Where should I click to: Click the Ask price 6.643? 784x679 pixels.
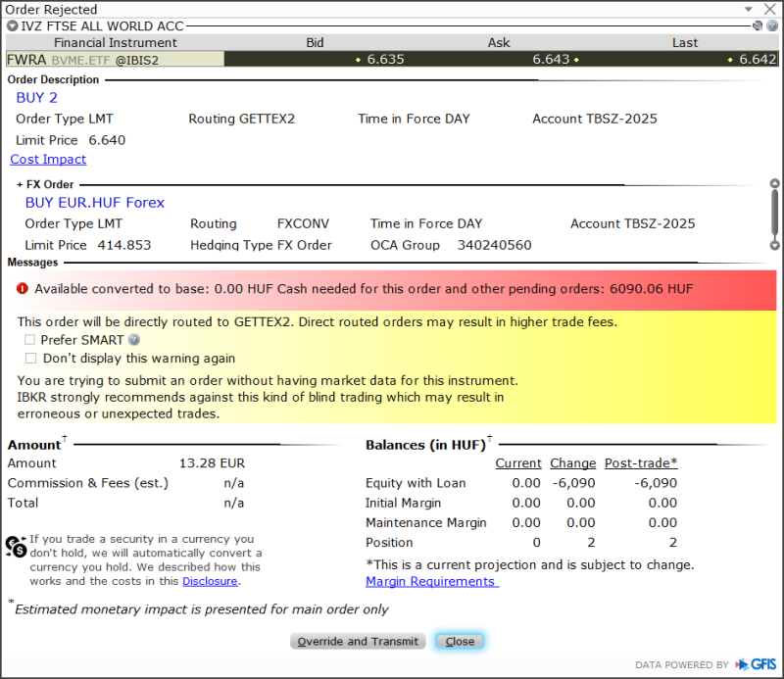click(551, 60)
